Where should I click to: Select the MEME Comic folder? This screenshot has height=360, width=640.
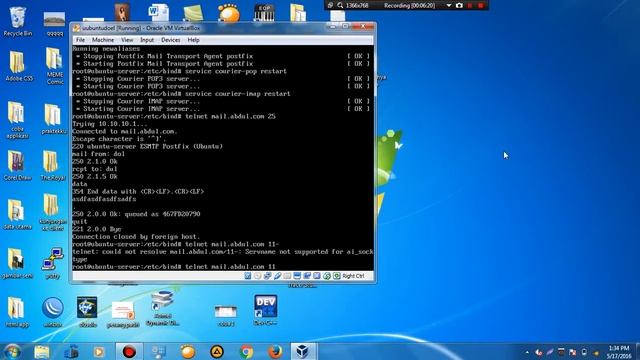55,65
